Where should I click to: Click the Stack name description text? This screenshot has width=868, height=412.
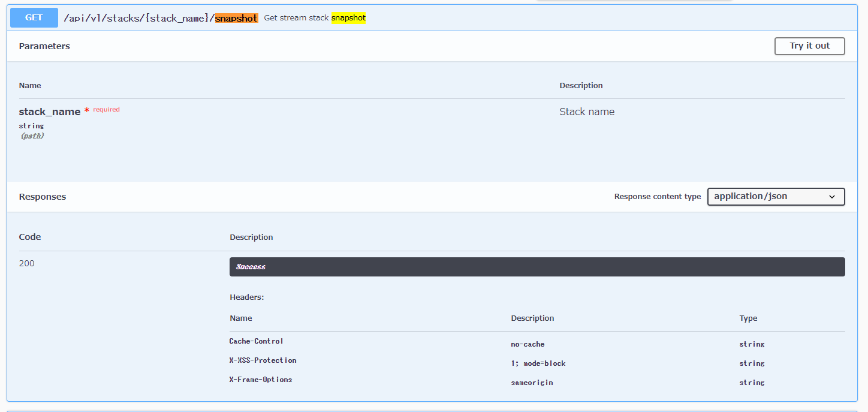click(x=587, y=112)
